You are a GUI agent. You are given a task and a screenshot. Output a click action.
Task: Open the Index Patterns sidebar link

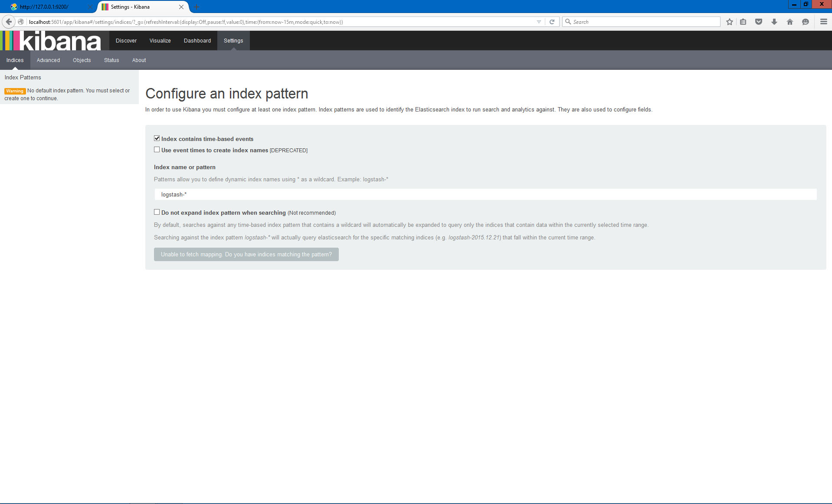[23, 78]
